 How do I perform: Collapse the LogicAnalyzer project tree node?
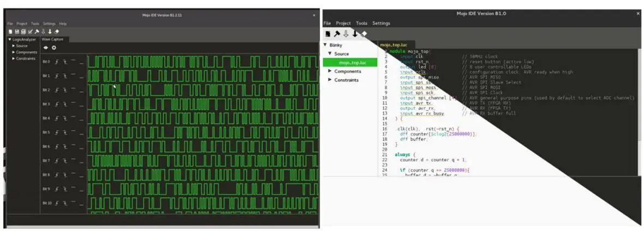[10, 39]
